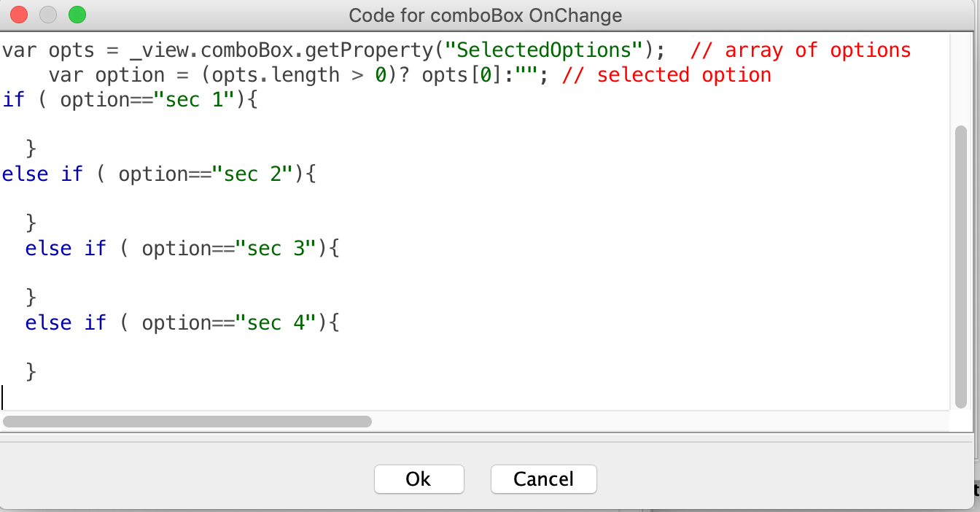
Task: Click the Ok button
Action: click(x=419, y=479)
